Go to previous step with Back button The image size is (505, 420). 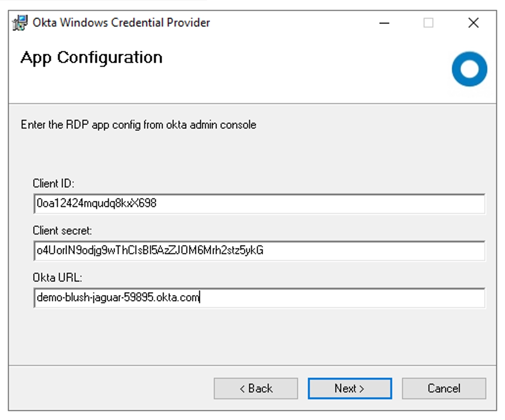256,389
